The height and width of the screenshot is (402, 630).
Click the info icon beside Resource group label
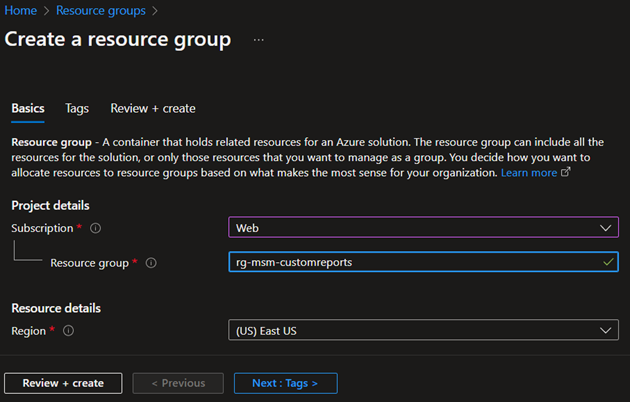[x=151, y=263]
